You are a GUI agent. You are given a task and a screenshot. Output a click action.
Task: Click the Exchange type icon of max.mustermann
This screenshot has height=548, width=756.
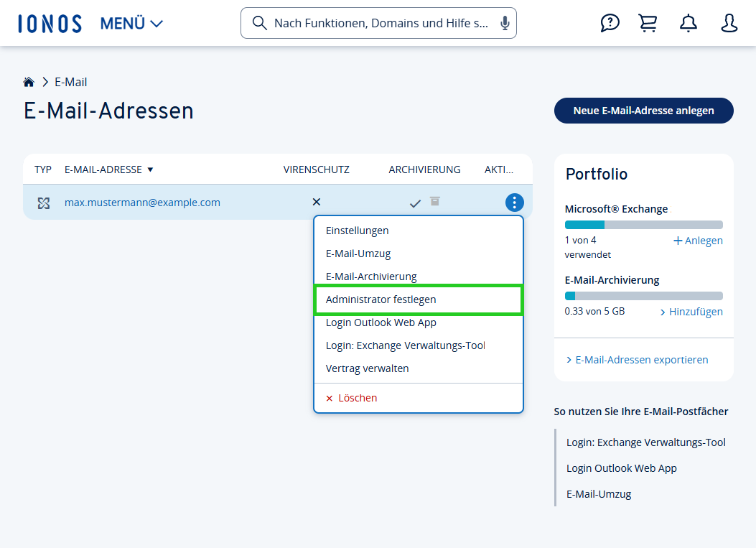point(44,203)
